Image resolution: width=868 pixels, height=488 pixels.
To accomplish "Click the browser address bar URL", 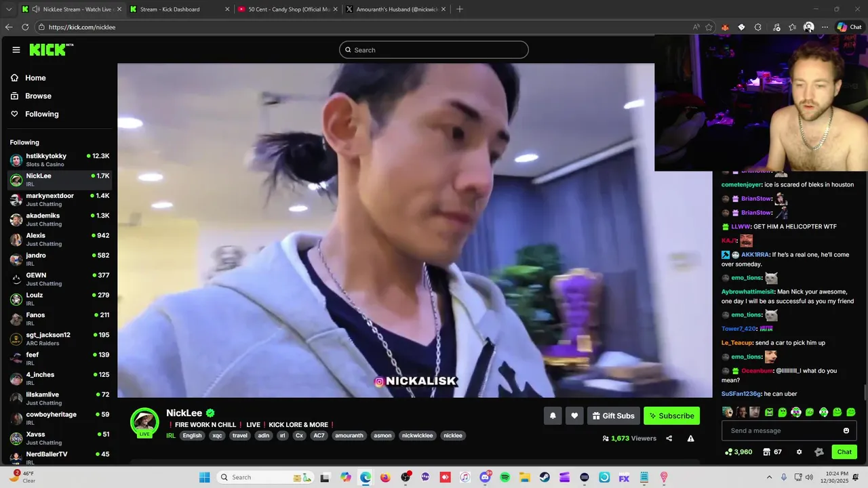I will (82, 27).
